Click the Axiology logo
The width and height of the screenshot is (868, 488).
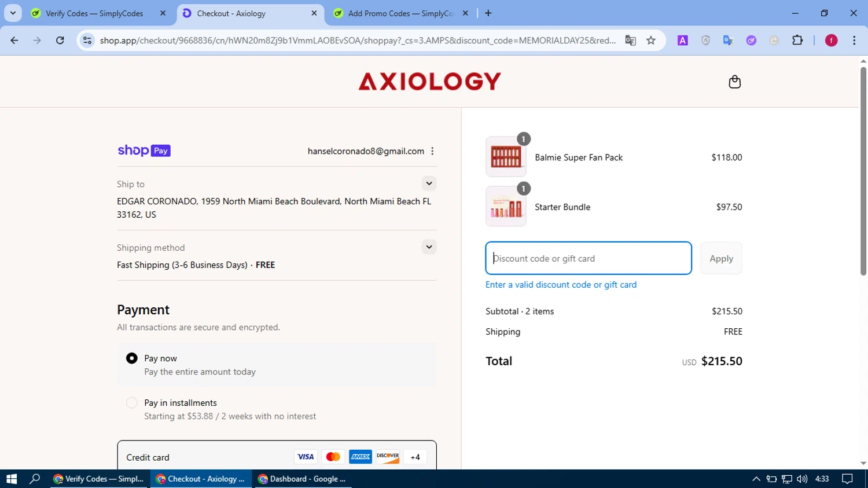tap(429, 82)
